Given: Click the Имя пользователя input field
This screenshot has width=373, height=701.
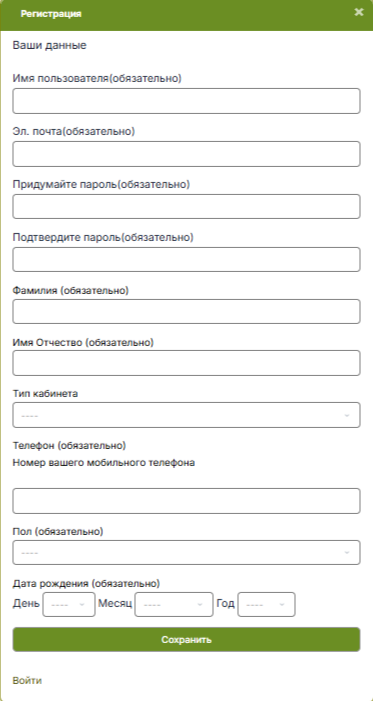Looking at the screenshot, I should tap(186, 101).
